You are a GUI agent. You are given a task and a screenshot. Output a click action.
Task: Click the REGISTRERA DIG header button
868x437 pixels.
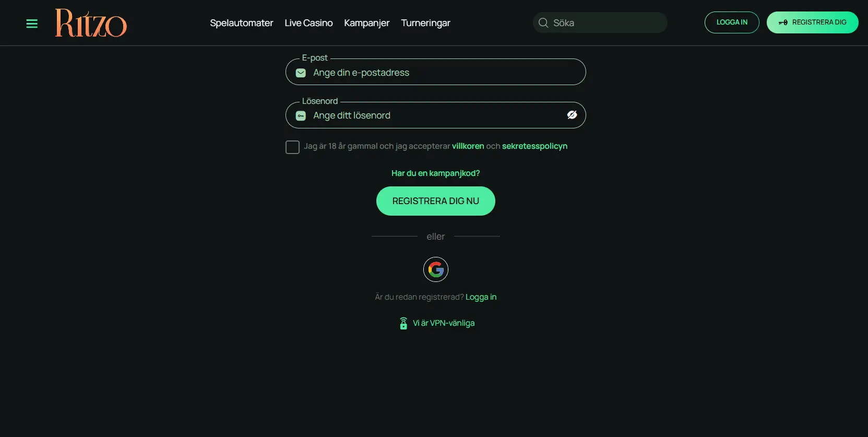point(812,22)
